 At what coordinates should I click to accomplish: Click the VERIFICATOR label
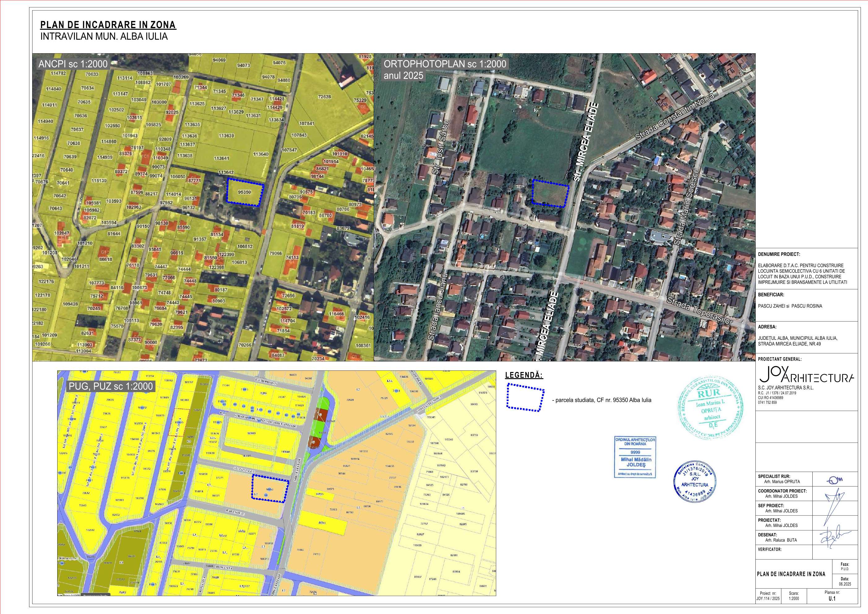pyautogui.click(x=770, y=549)
